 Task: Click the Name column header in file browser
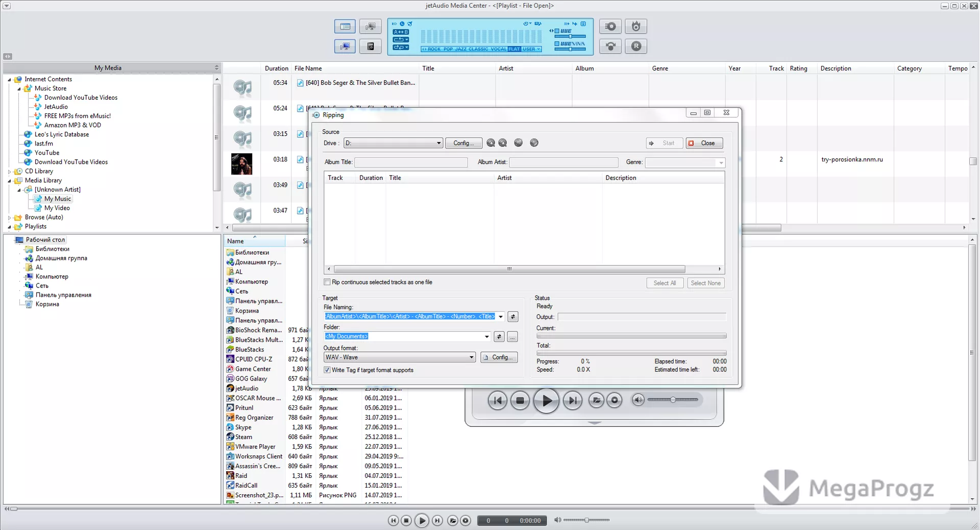pyautogui.click(x=254, y=241)
